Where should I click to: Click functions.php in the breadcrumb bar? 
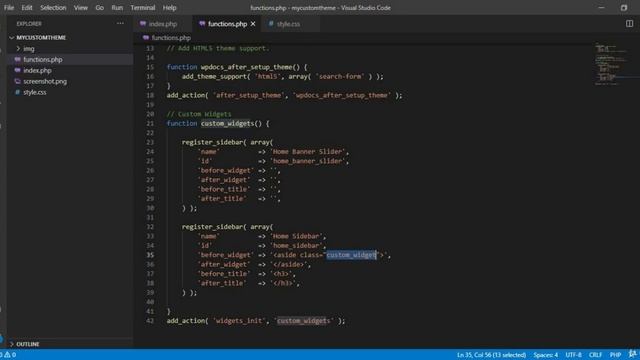click(x=171, y=38)
